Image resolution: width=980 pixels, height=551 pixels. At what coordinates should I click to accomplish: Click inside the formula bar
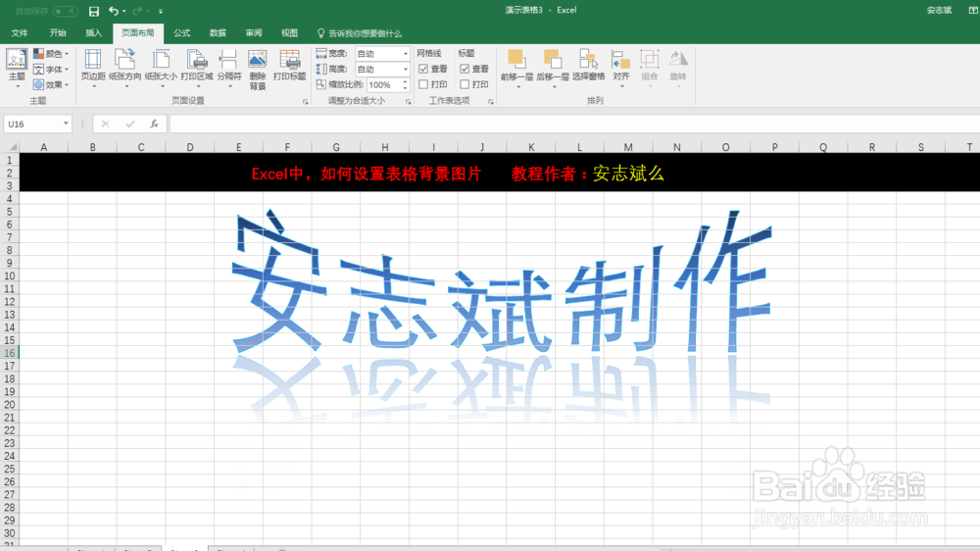(x=573, y=124)
